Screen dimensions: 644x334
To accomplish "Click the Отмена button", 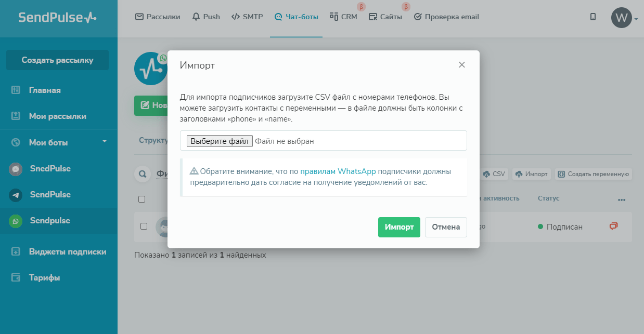I will tap(446, 227).
